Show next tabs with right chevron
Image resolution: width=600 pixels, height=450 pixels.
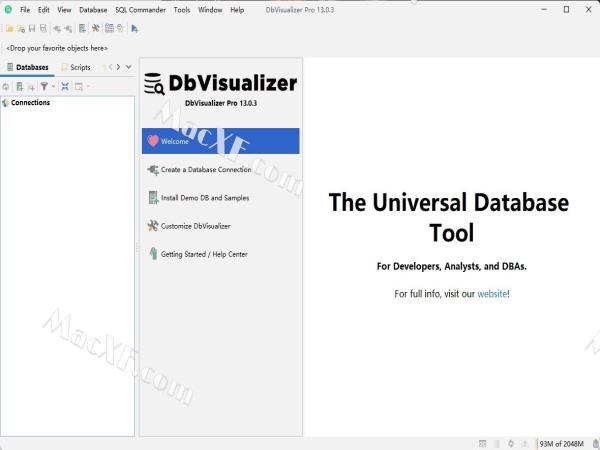click(x=118, y=67)
